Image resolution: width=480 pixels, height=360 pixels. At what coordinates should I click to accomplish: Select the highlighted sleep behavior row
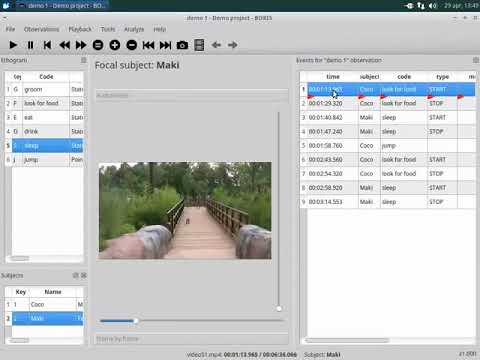point(44,146)
